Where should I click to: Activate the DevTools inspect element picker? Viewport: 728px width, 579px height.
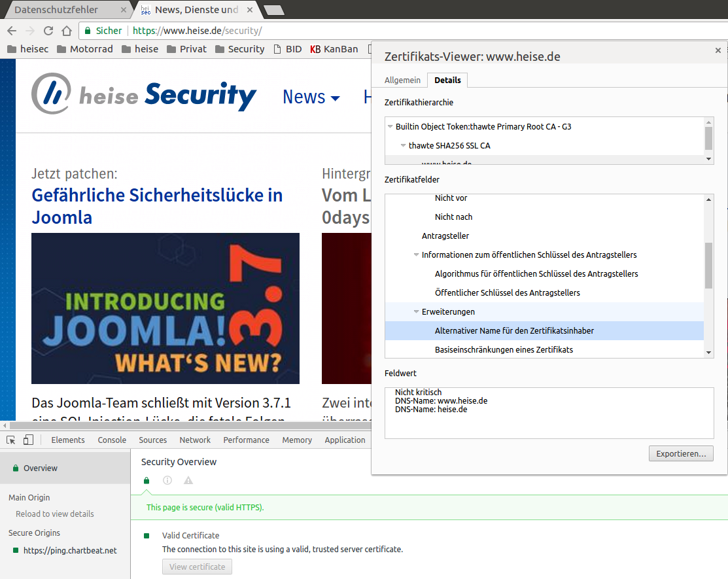11,440
